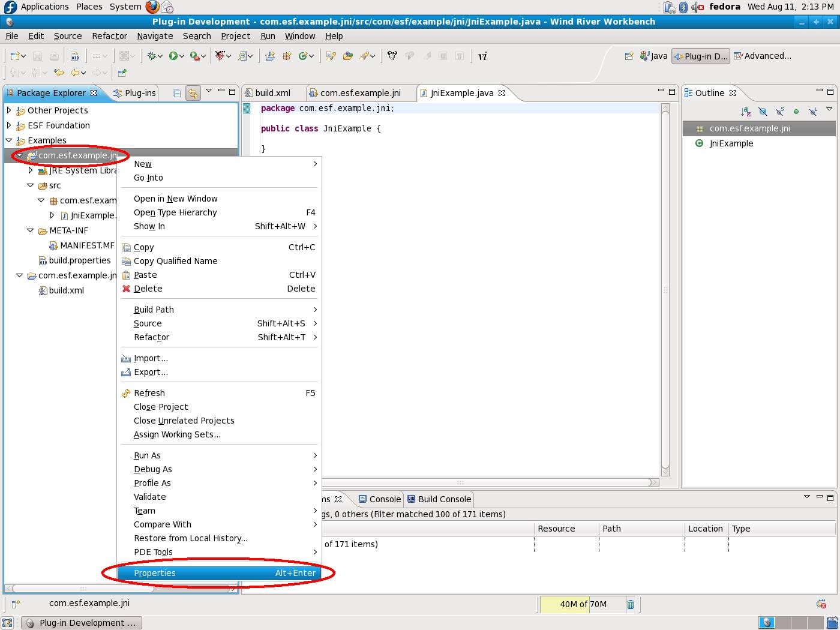Screen dimensions: 840x630
Task: Select Refresh in the context menu
Action: 220,393
